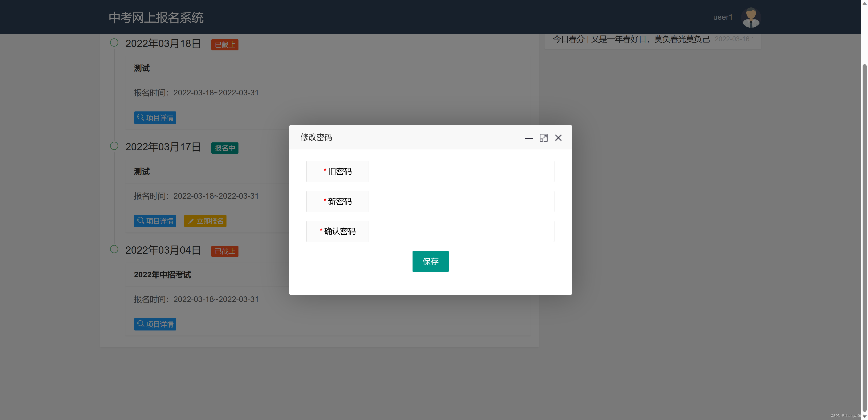The width and height of the screenshot is (868, 420).
Task: Click the page vertical scrollbar
Action: 864,236
